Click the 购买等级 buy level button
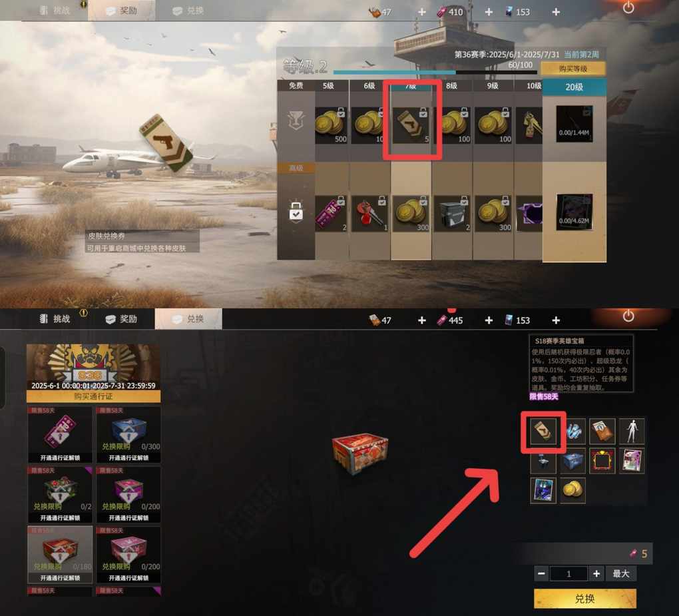Image resolution: width=679 pixels, height=616 pixels. click(x=573, y=69)
